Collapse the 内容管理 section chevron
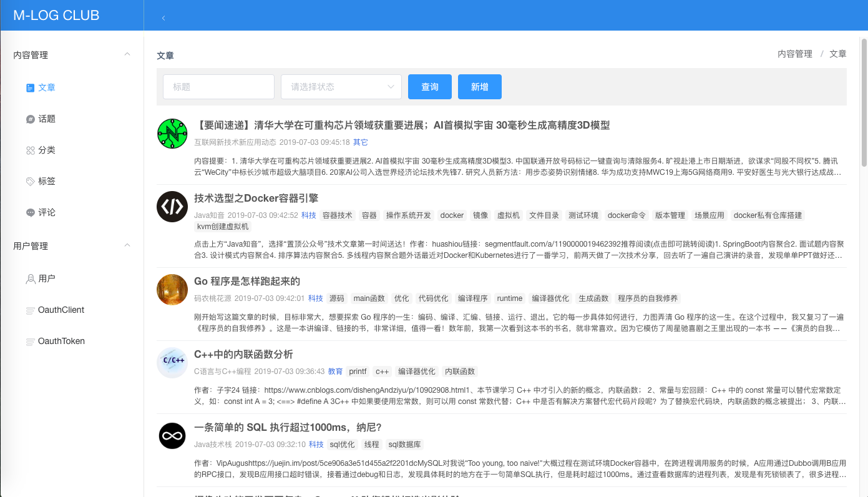 pyautogui.click(x=127, y=54)
